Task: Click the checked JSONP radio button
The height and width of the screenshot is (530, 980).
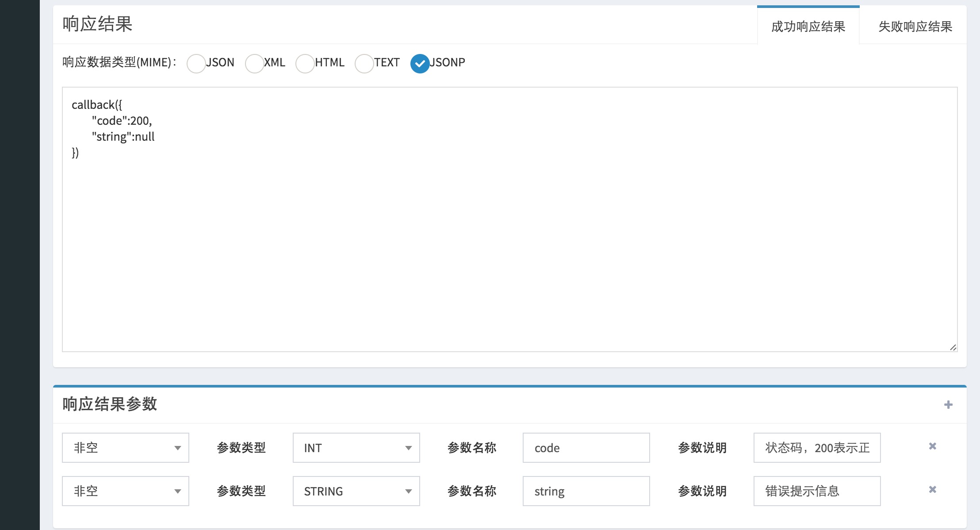Action: (x=420, y=63)
